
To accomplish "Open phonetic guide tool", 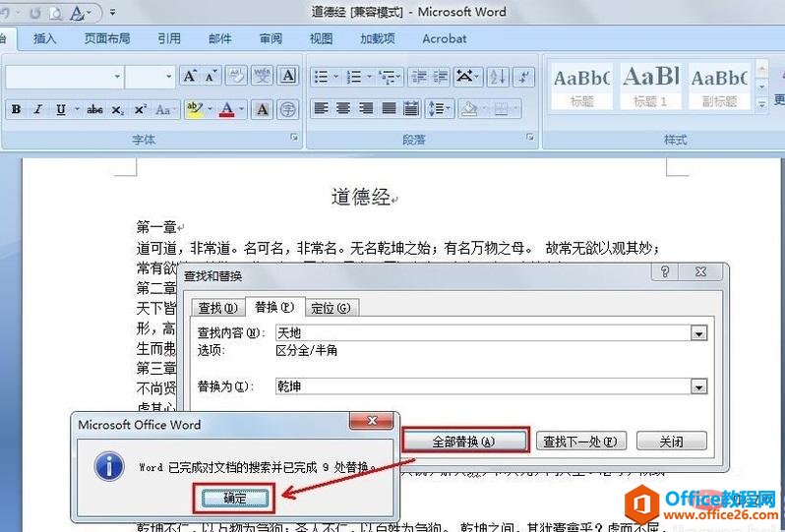I will click(x=262, y=77).
